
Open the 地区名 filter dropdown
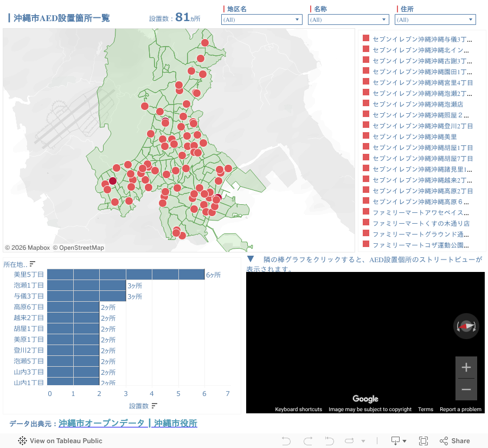click(x=261, y=20)
